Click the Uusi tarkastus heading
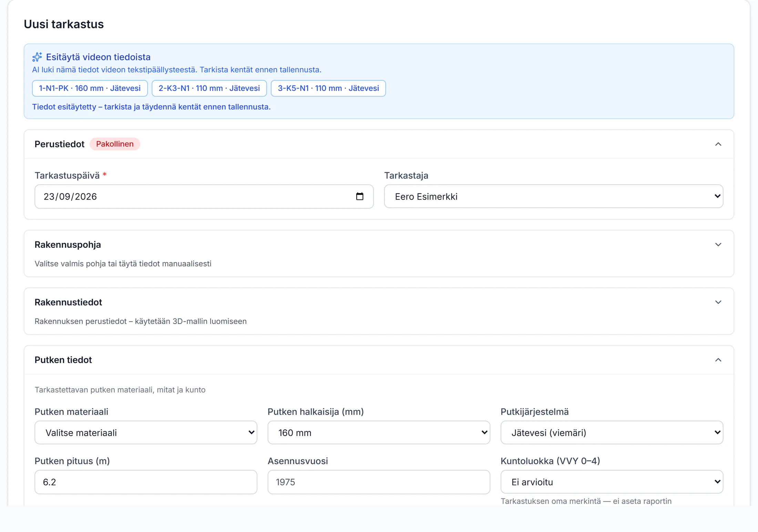The height and width of the screenshot is (532, 758). (64, 24)
